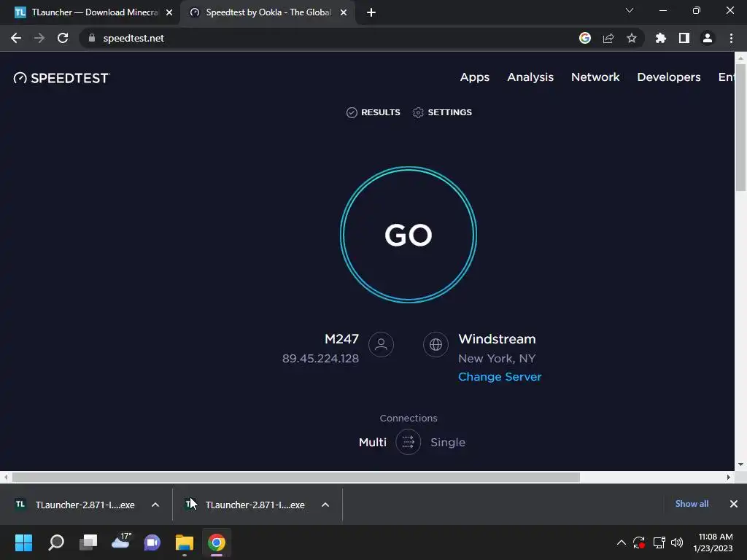The height and width of the screenshot is (560, 747).
Task: Click Show all downloads
Action: (x=692, y=504)
